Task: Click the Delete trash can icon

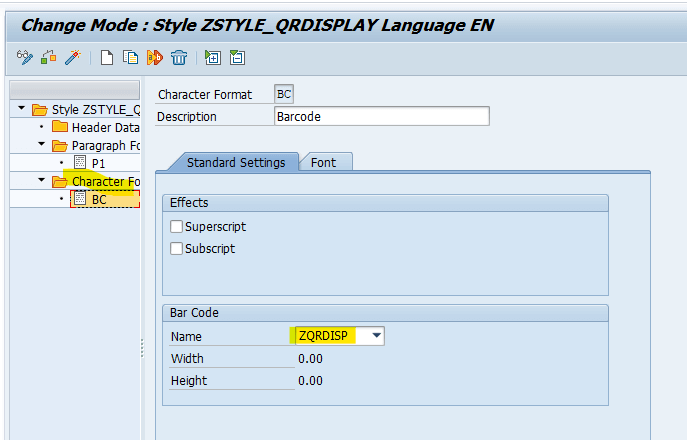Action: 179,57
